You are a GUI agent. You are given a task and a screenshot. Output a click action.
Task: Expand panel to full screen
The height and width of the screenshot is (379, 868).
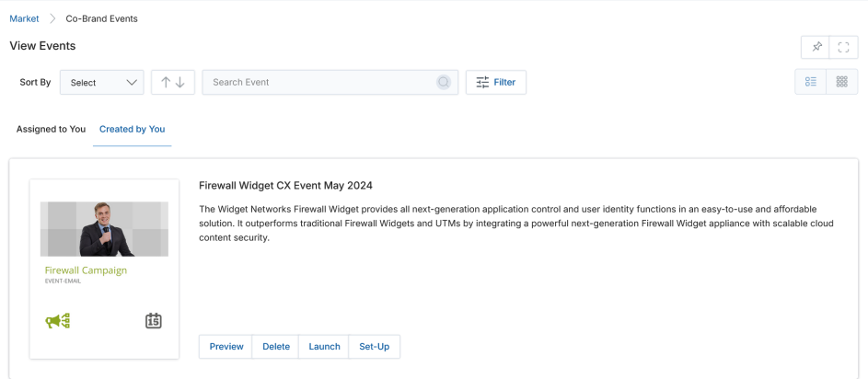843,47
